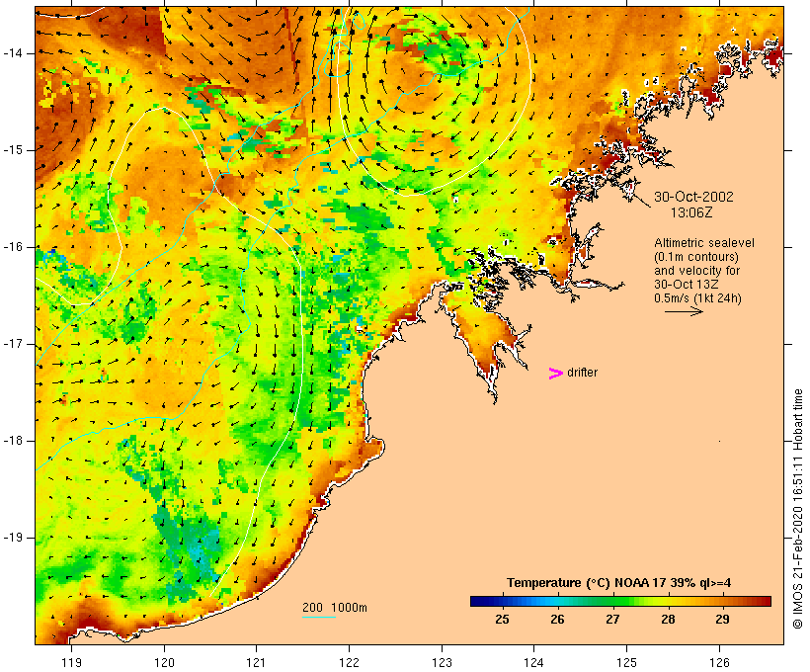Viewport: 810px width, 672px height.
Task: Click the 120 longitude axis label
Action: coord(164,662)
